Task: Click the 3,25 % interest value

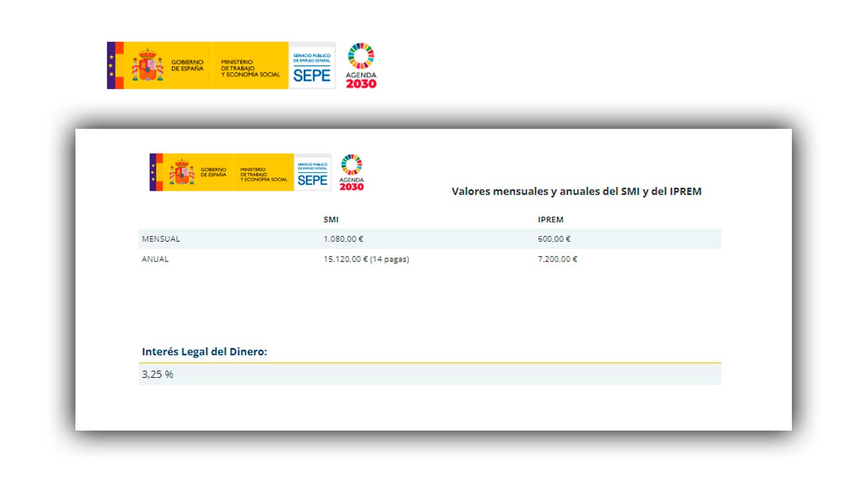Action: [158, 375]
